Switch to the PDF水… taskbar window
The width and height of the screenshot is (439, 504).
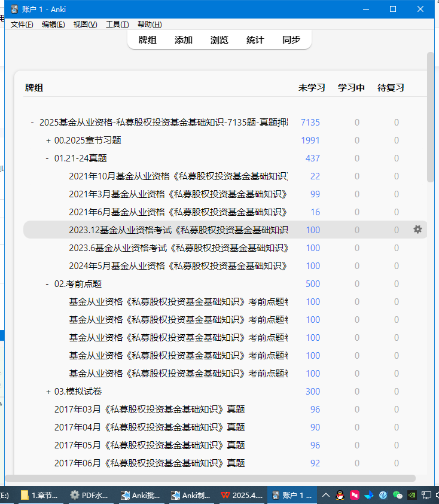pos(89,495)
